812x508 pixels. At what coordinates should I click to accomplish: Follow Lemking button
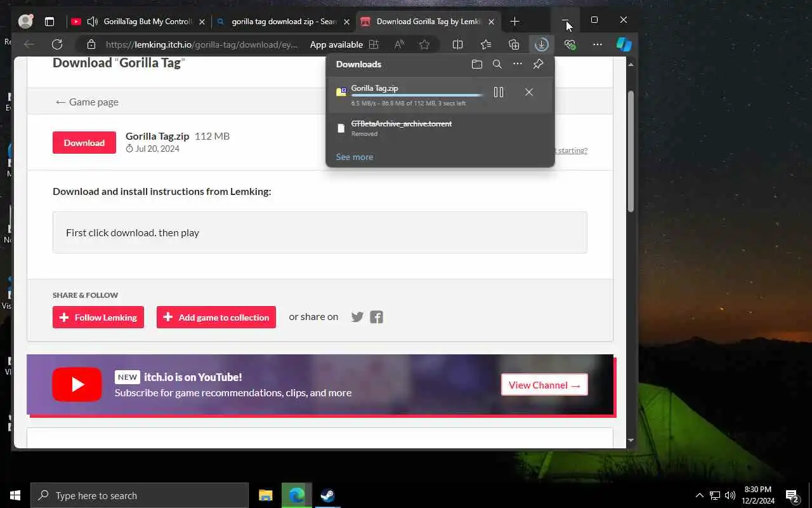point(98,317)
